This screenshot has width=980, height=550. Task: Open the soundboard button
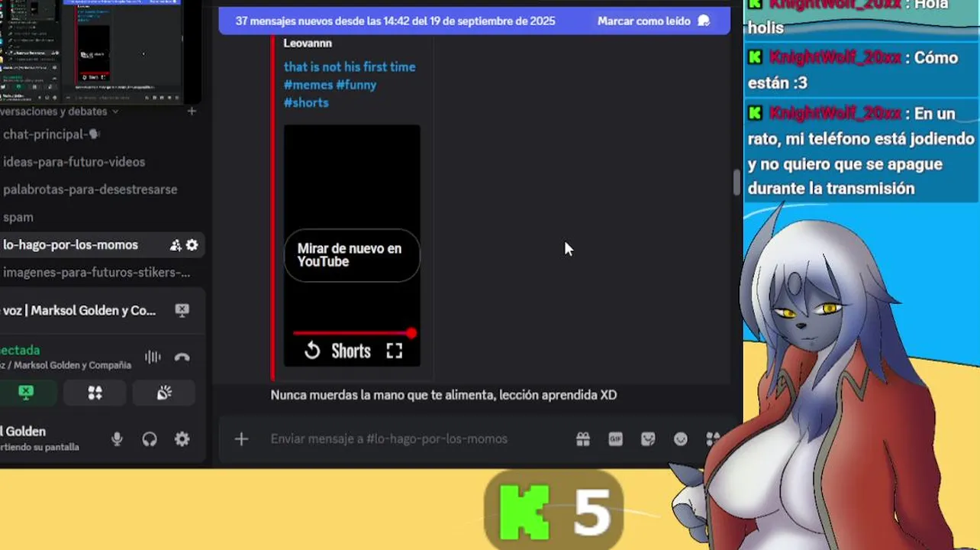tap(164, 393)
